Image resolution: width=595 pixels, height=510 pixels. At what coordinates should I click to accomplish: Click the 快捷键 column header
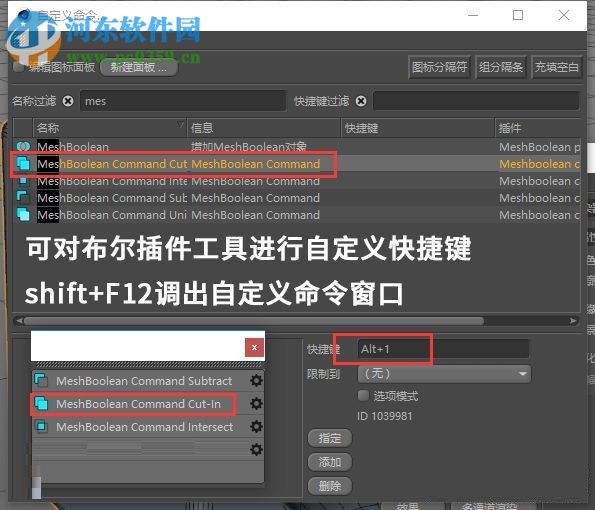[x=418, y=128]
